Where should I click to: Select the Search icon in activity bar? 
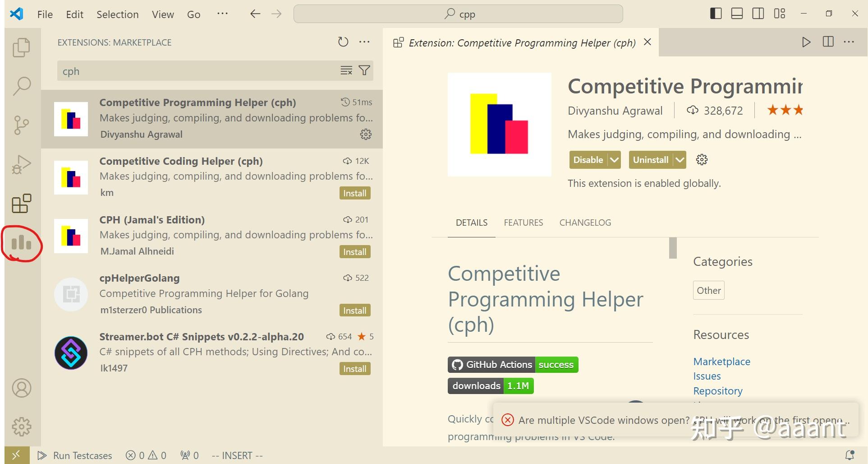click(21, 86)
